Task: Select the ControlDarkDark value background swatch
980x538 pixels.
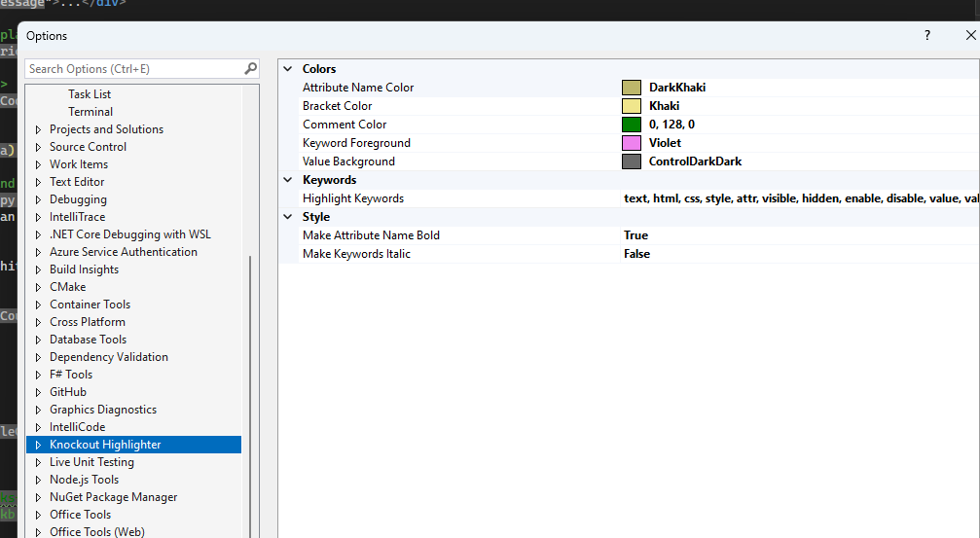Action: point(632,161)
